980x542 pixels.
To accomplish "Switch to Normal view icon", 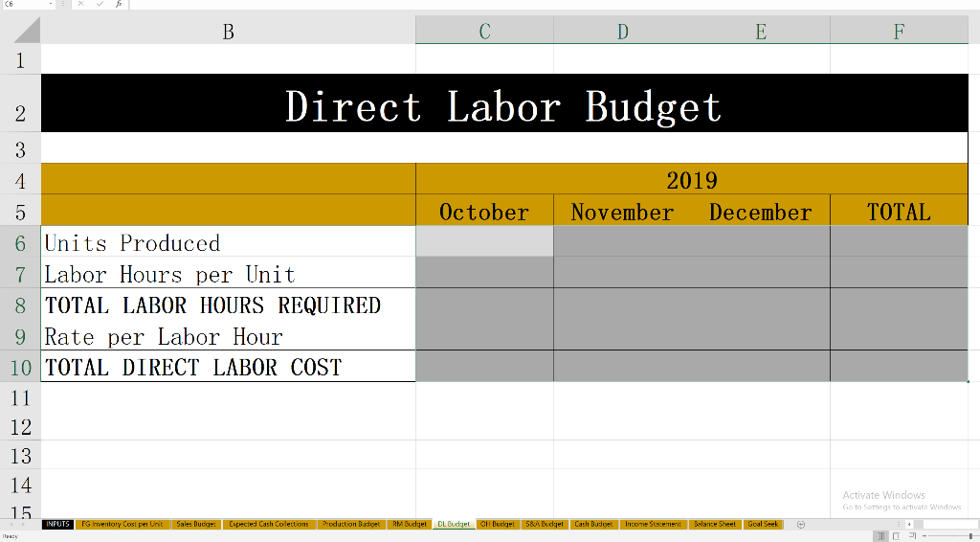I will coord(881,536).
